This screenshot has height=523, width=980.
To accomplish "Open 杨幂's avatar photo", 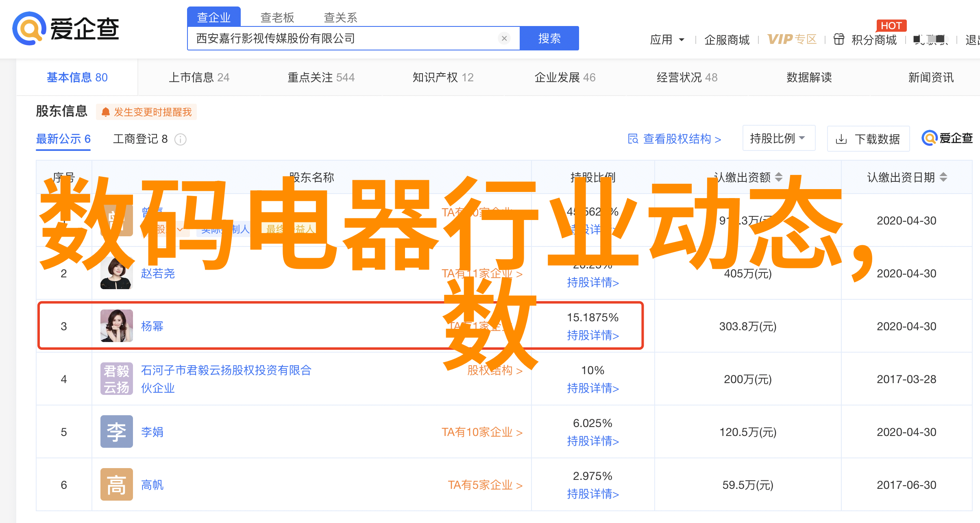I will (117, 326).
